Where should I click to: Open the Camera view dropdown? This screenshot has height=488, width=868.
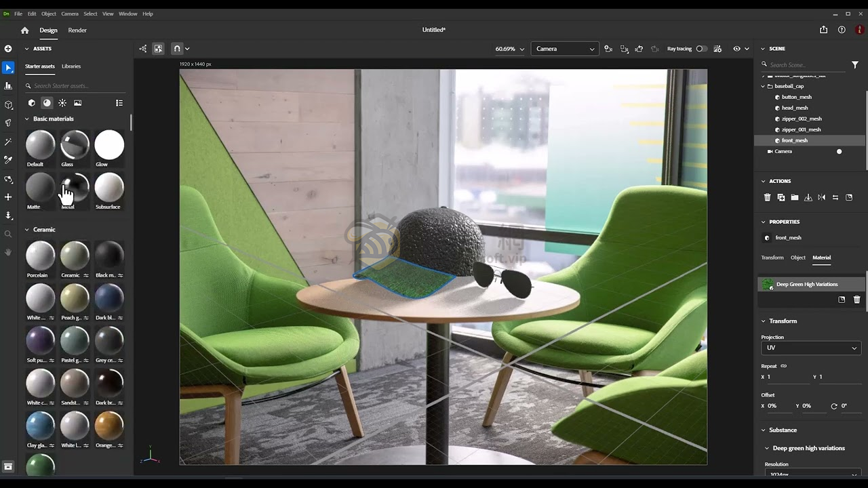[564, 49]
